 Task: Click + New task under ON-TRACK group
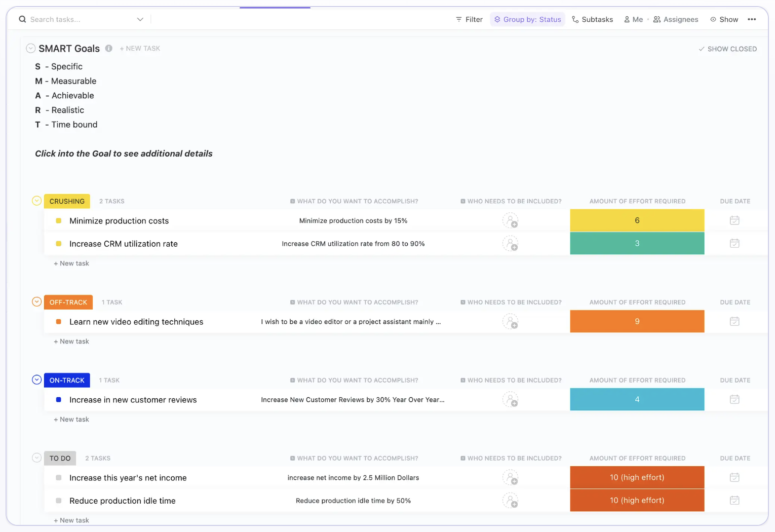click(71, 420)
